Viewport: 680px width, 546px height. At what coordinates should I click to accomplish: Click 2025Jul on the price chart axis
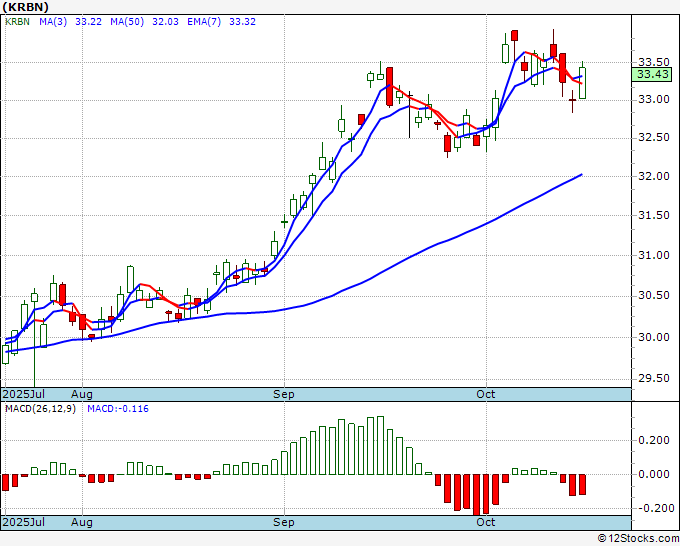[x=23, y=394]
